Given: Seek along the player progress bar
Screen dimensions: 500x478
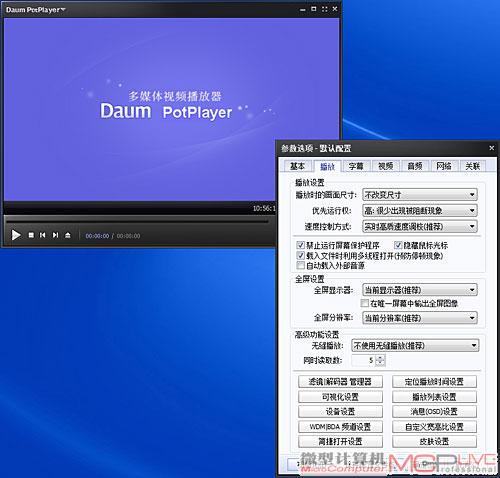Looking at the screenshot, I should coord(137,221).
